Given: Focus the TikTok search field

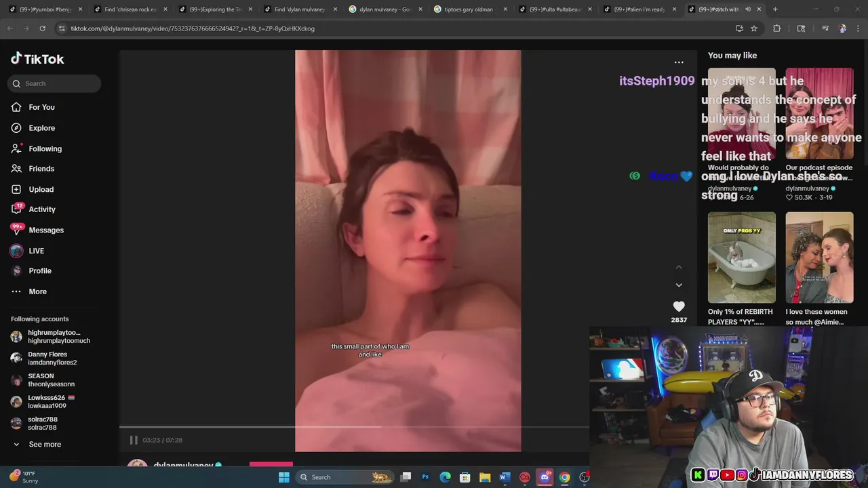Looking at the screenshot, I should [55, 83].
